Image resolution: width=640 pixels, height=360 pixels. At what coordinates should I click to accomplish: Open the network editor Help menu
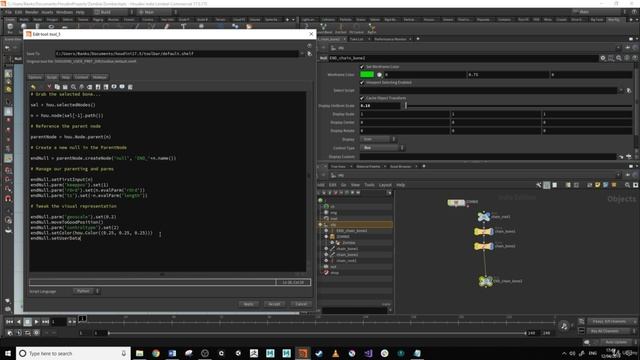pyautogui.click(x=401, y=185)
